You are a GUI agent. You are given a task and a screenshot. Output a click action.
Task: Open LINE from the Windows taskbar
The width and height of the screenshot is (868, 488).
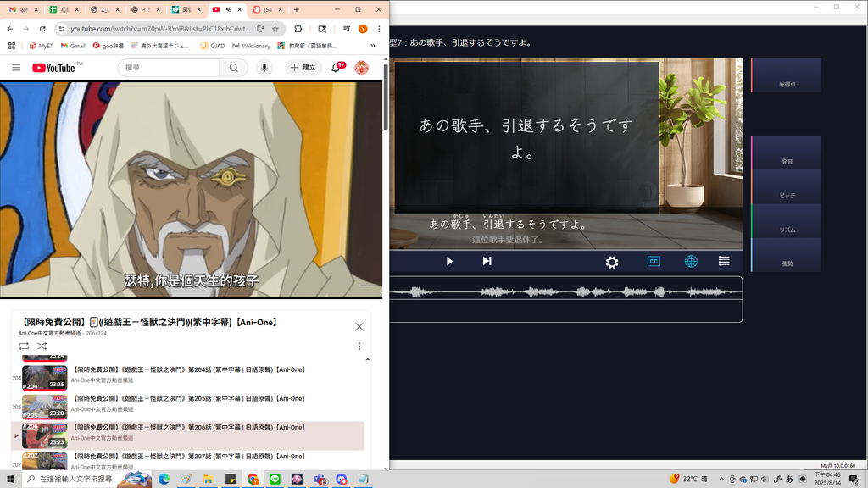(275, 479)
